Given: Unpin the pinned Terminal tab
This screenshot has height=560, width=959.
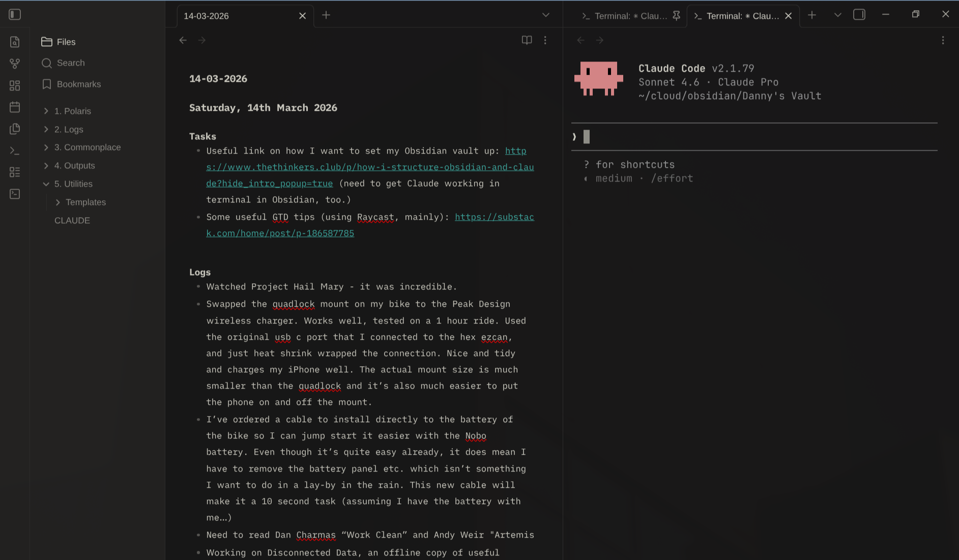Looking at the screenshot, I should tap(676, 16).
